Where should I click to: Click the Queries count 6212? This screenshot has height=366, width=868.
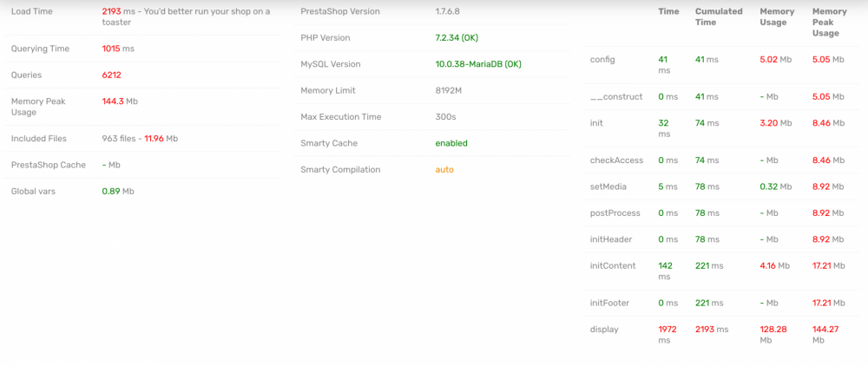coord(111,75)
